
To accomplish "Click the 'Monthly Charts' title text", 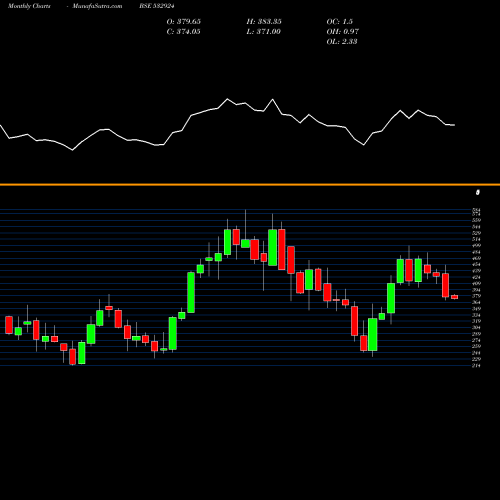I will coord(29,6).
